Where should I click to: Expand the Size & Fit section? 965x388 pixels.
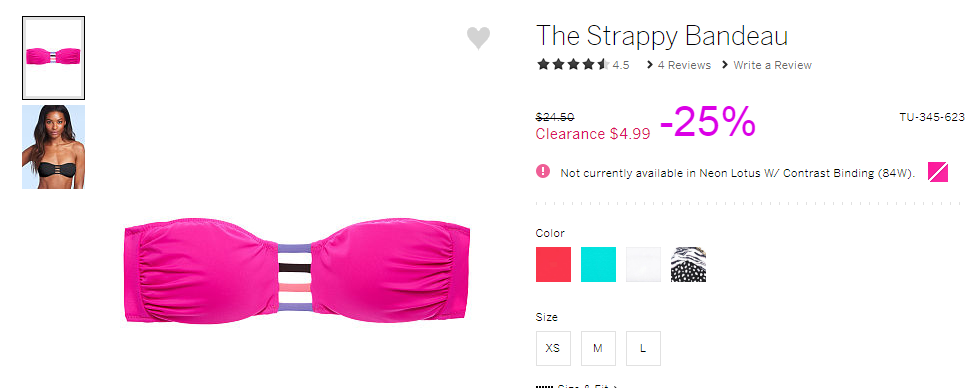tap(577, 386)
